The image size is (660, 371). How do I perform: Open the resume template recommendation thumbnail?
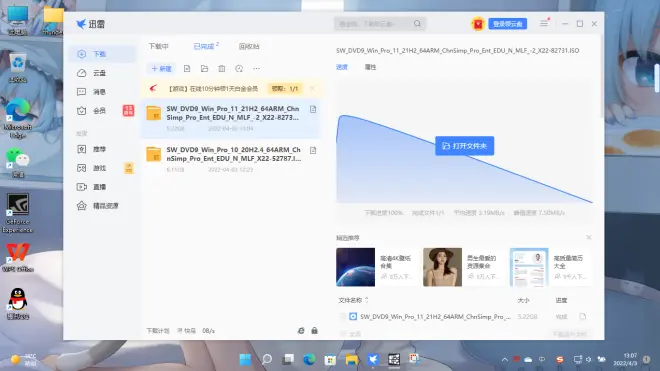(x=529, y=267)
